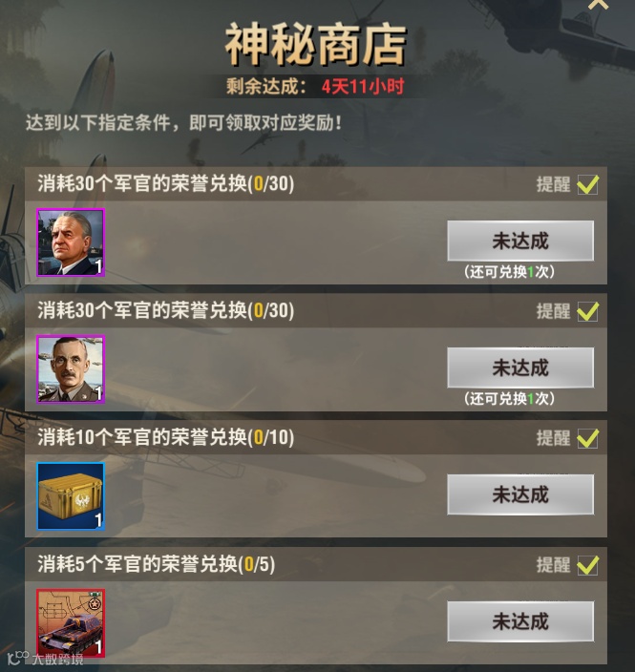Click 未达成 button for army officer reward
This screenshot has height=672, width=635.
520,367
